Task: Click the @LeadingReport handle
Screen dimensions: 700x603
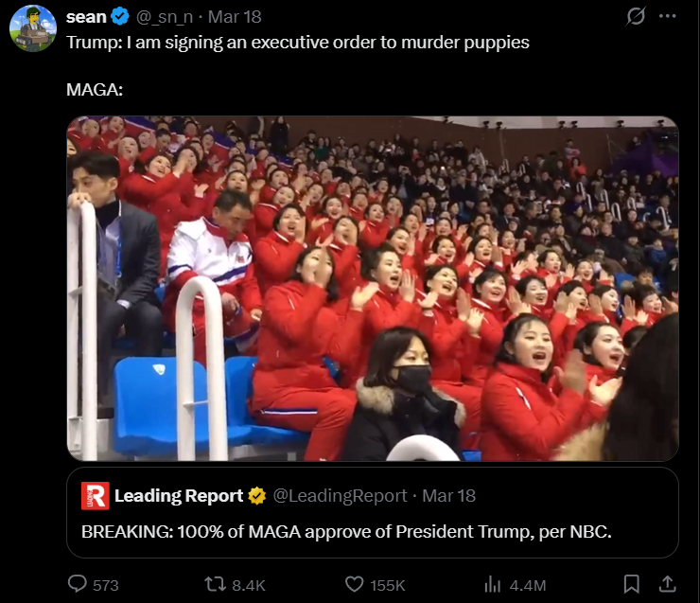Action: pyautogui.click(x=340, y=496)
